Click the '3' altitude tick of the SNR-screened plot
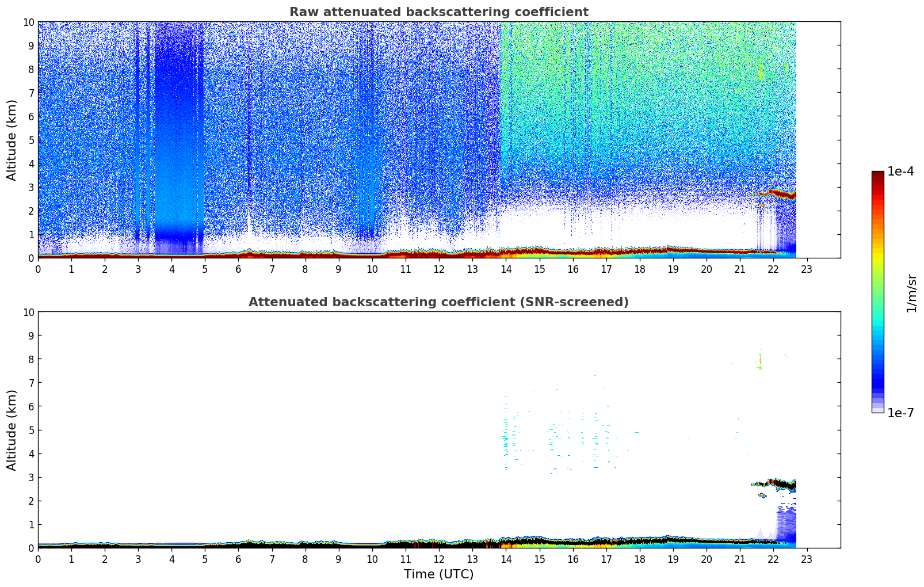The width and height of the screenshot is (924, 587). point(32,477)
